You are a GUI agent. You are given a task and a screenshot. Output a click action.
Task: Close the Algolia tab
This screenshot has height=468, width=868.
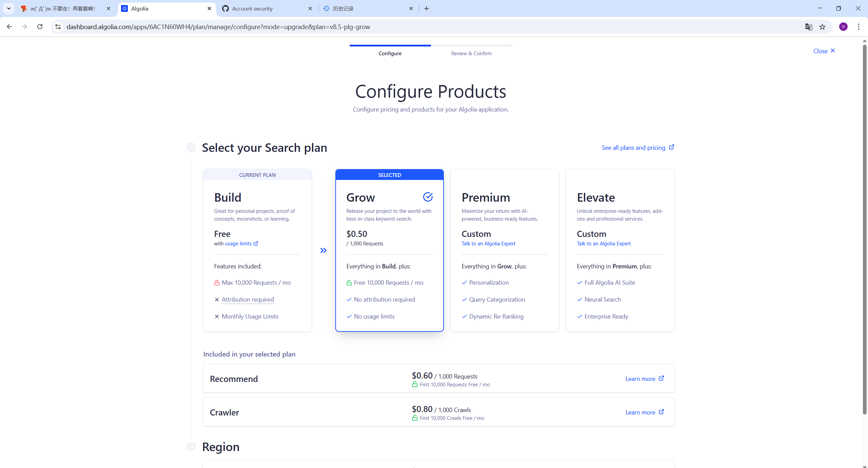[x=209, y=8]
